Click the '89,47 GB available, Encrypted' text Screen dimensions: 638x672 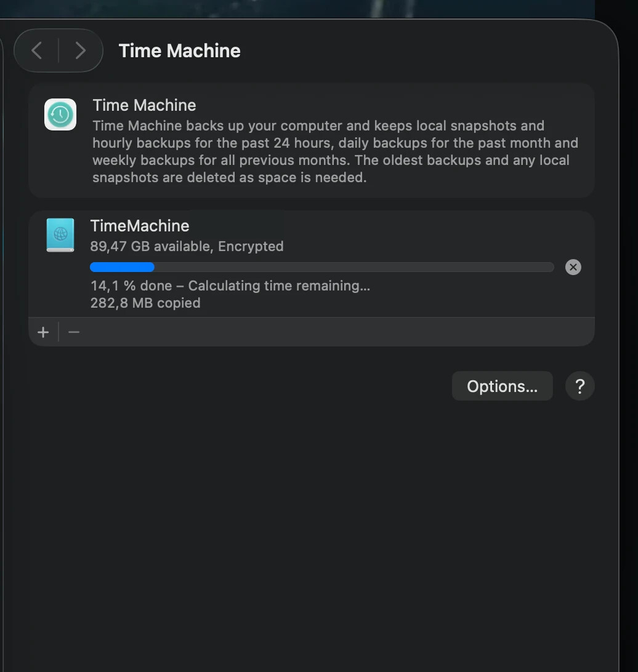187,246
